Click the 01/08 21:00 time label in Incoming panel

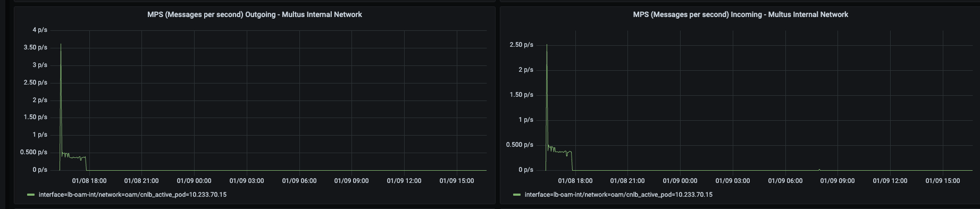(x=627, y=181)
